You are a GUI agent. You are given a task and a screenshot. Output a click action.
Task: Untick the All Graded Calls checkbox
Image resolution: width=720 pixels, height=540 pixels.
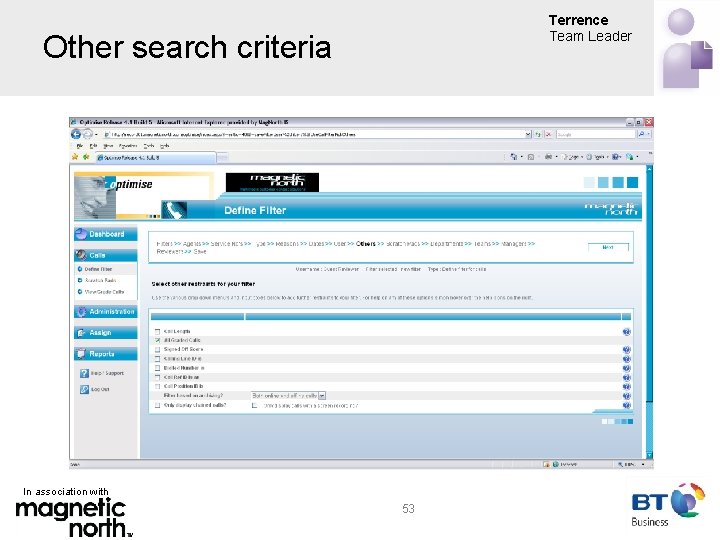[158, 341]
